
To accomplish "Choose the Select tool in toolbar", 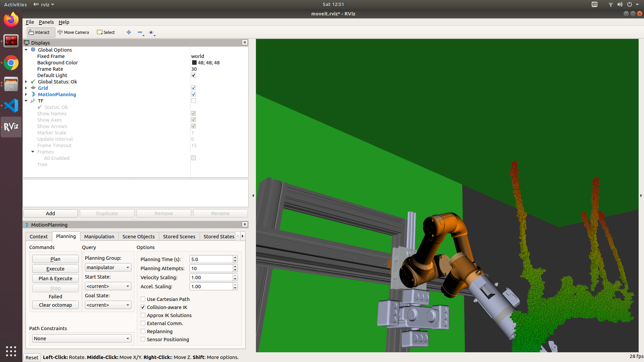I will tap(106, 32).
